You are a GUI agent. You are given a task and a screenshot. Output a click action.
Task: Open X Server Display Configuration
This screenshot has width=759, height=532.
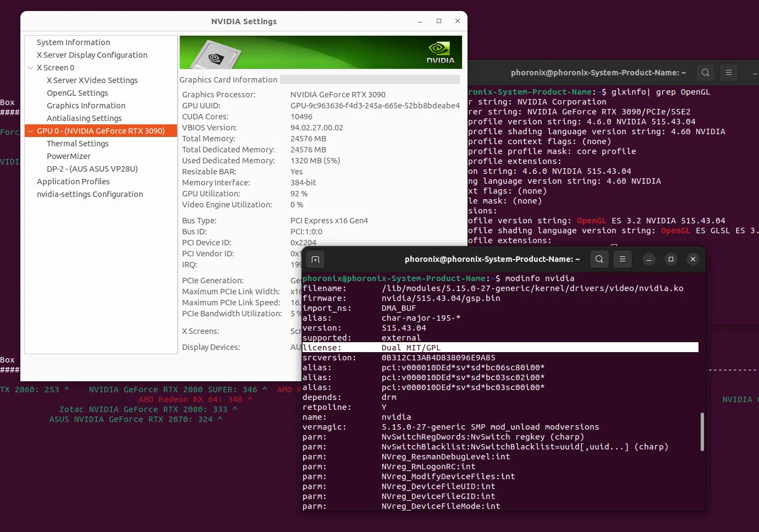[92, 55]
